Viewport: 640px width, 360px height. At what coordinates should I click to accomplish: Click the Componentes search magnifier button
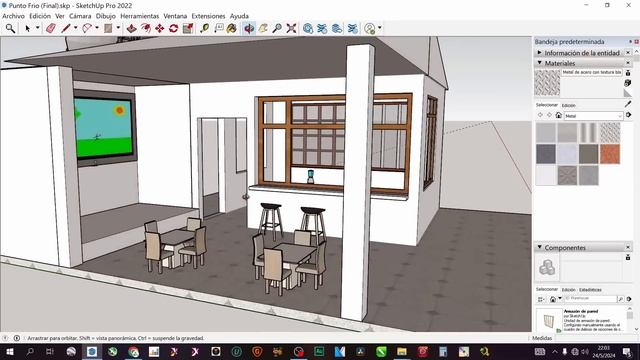(620, 299)
